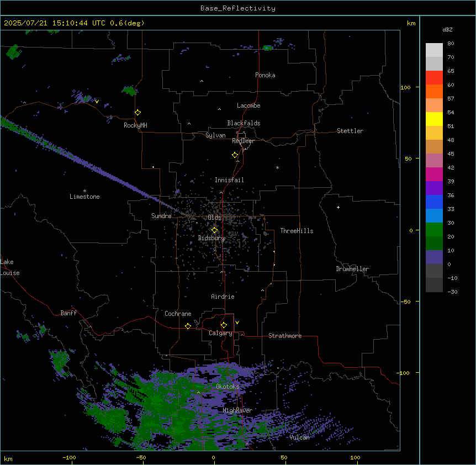This screenshot has width=476, height=465.
Task: Select the mauve 42-45 dBZ legend swatch
Action: click(434, 161)
